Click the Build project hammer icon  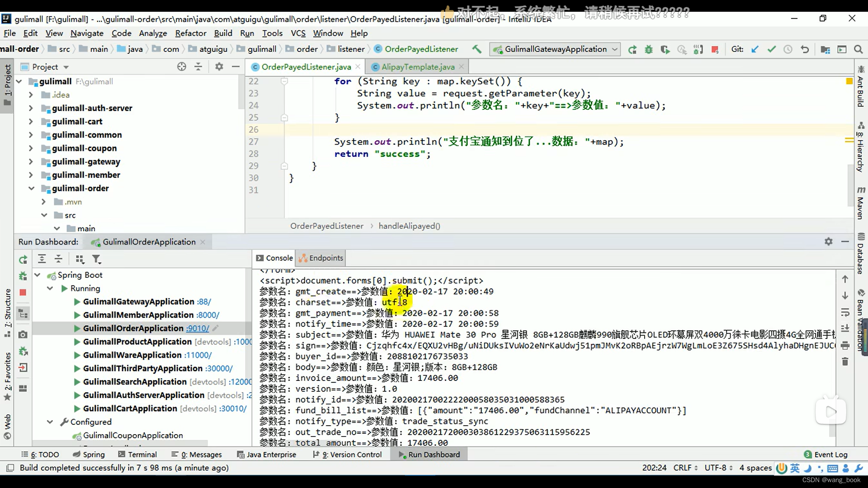point(476,49)
